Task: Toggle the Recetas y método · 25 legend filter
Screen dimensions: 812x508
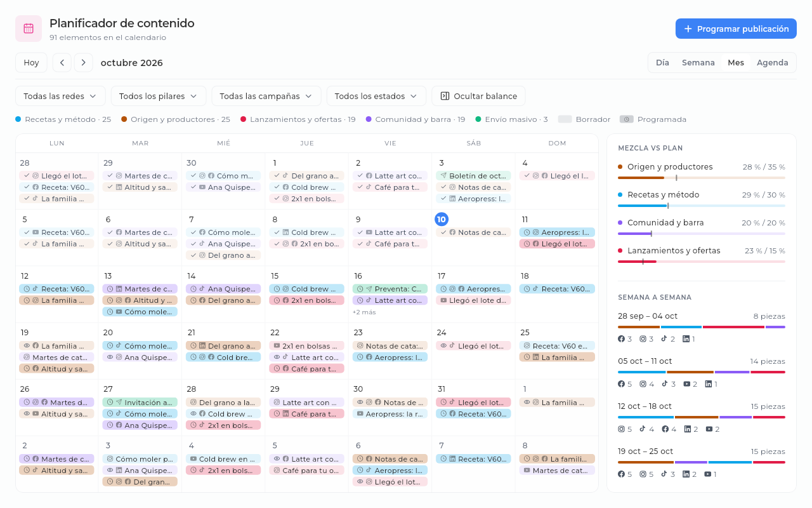Action: point(63,119)
